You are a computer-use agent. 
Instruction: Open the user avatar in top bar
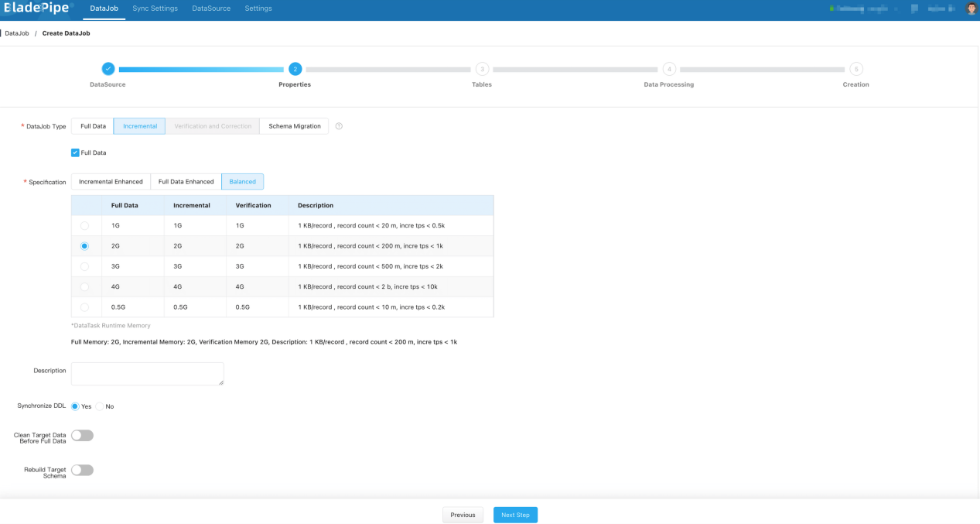tap(971, 9)
